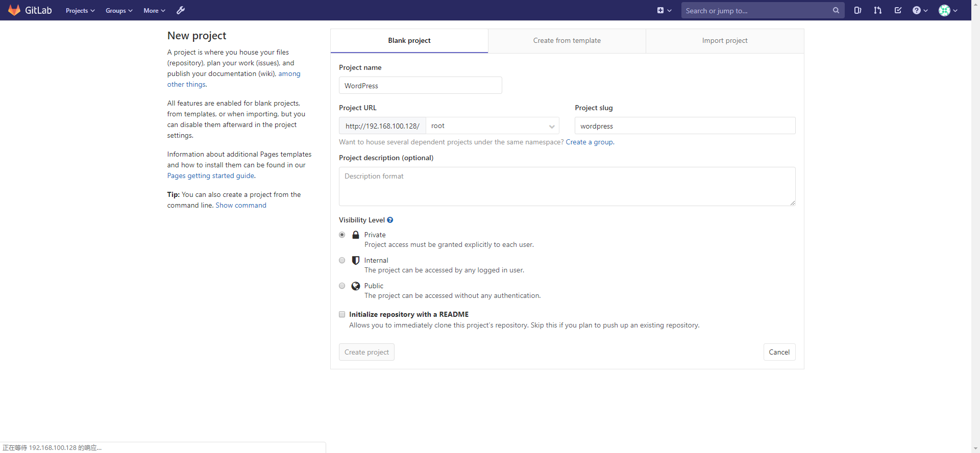Open the root namespace dropdown
980x453 pixels.
493,125
